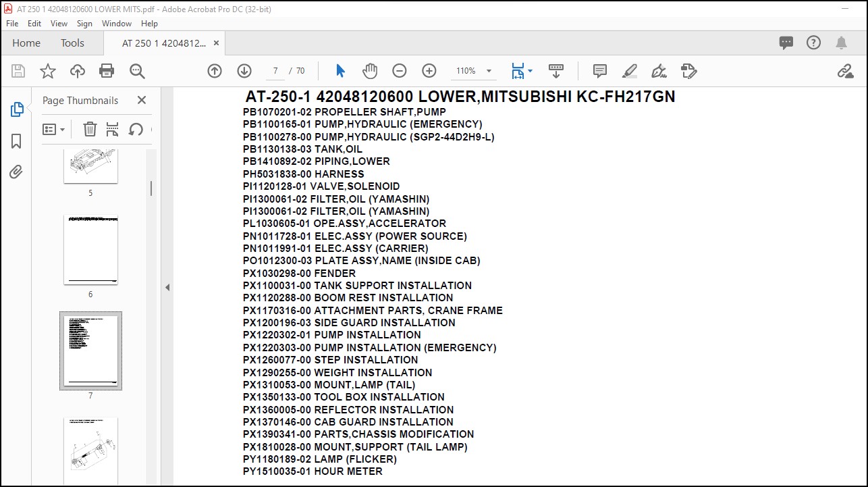Open the attachments paperclip pane

point(16,172)
